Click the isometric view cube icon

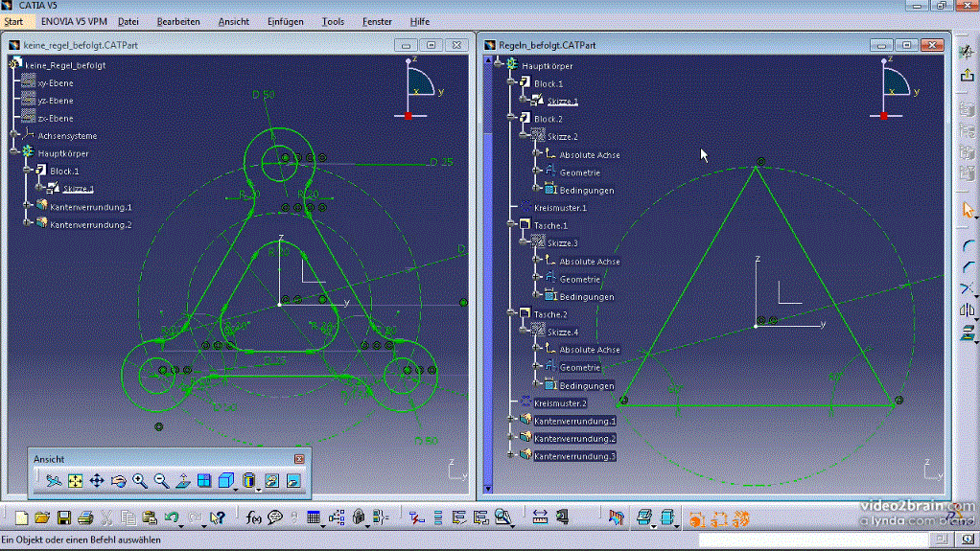225,480
